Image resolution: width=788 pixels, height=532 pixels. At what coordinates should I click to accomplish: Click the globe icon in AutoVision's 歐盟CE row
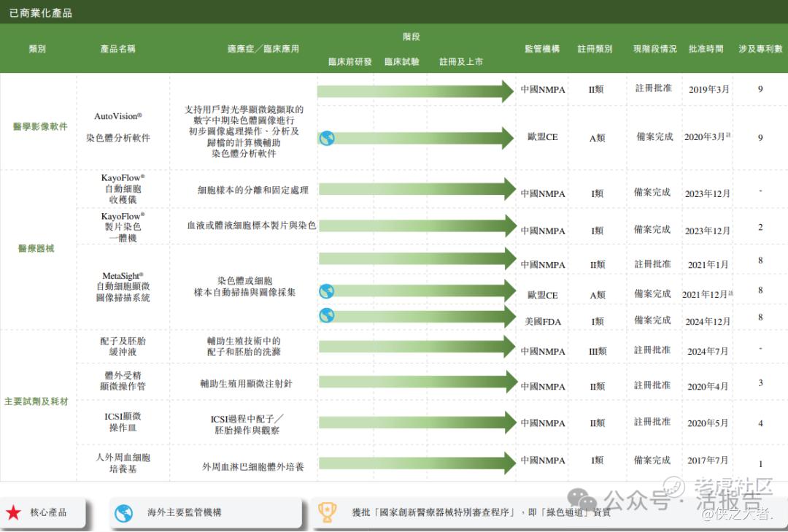click(327, 138)
